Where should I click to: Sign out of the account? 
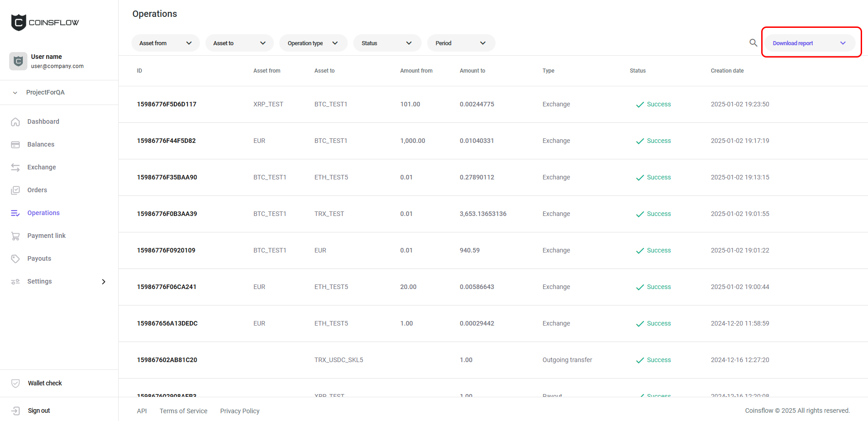point(39,410)
